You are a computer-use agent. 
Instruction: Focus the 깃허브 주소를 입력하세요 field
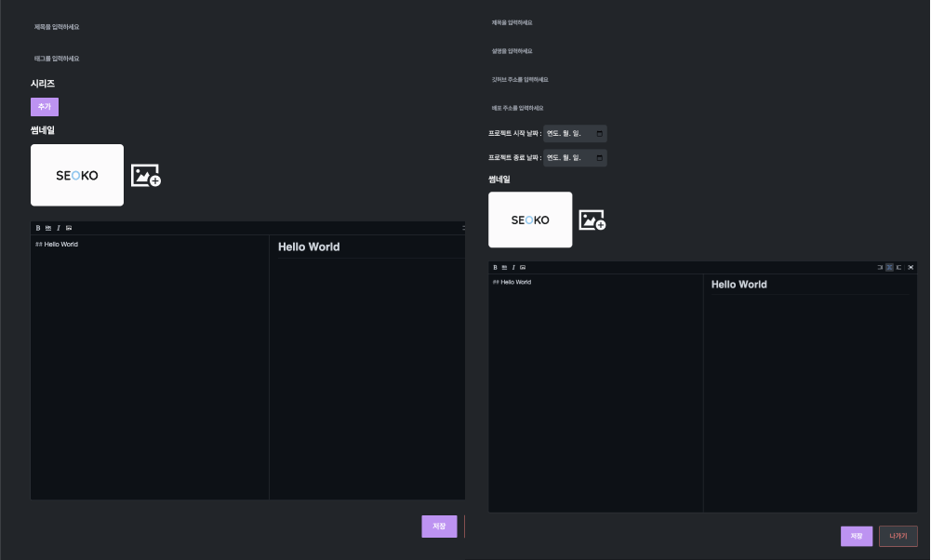(x=520, y=80)
